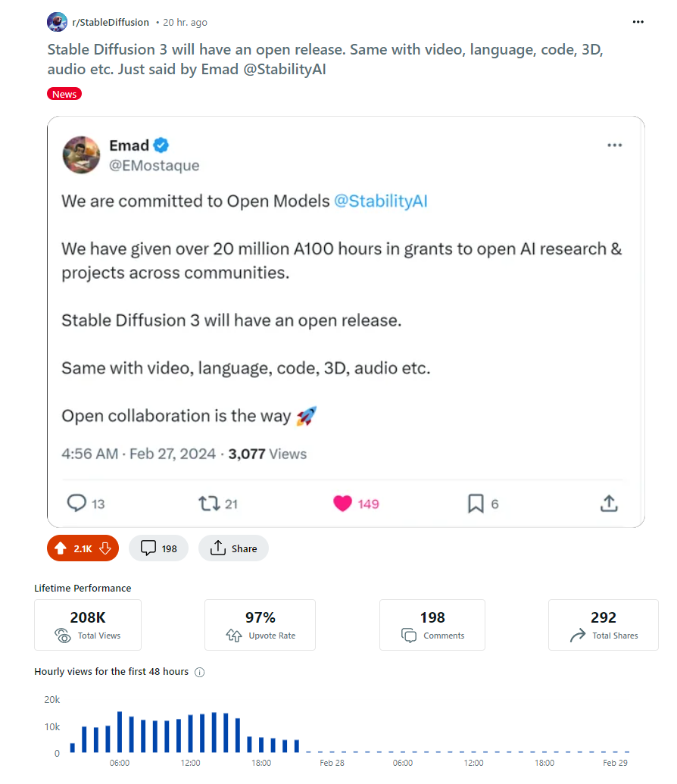Open the hourly views info tooltip icon
The height and width of the screenshot is (784, 677).
point(199,671)
